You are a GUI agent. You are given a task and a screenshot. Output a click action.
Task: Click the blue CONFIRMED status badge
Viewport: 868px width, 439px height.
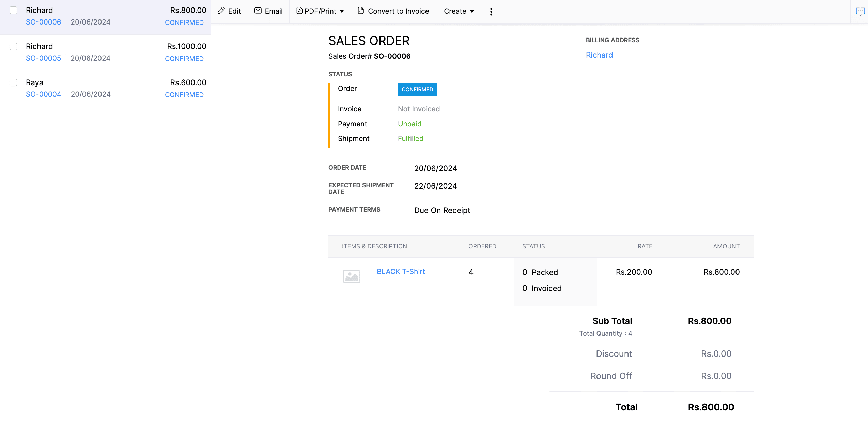pyautogui.click(x=417, y=89)
